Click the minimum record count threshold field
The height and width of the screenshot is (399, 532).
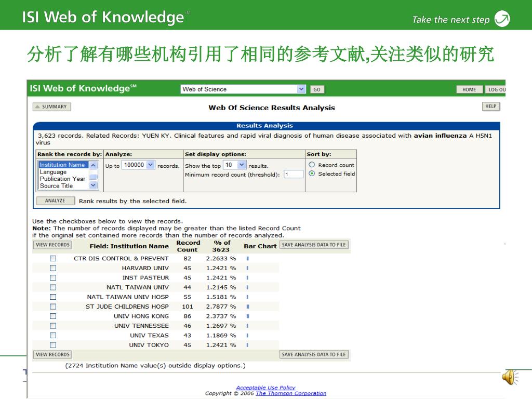[x=294, y=175]
